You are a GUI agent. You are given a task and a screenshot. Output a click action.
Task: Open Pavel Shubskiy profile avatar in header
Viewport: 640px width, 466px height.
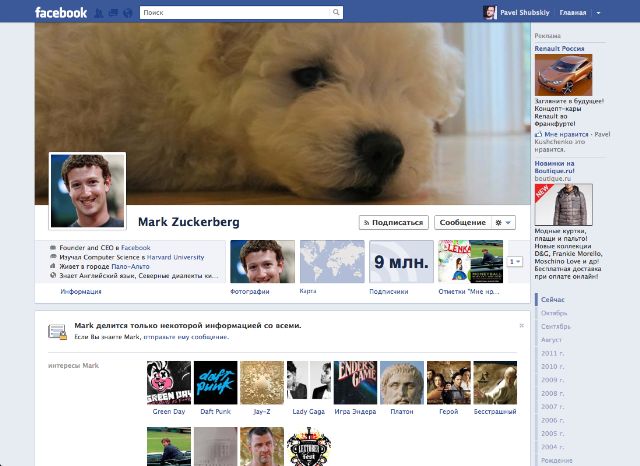point(490,13)
